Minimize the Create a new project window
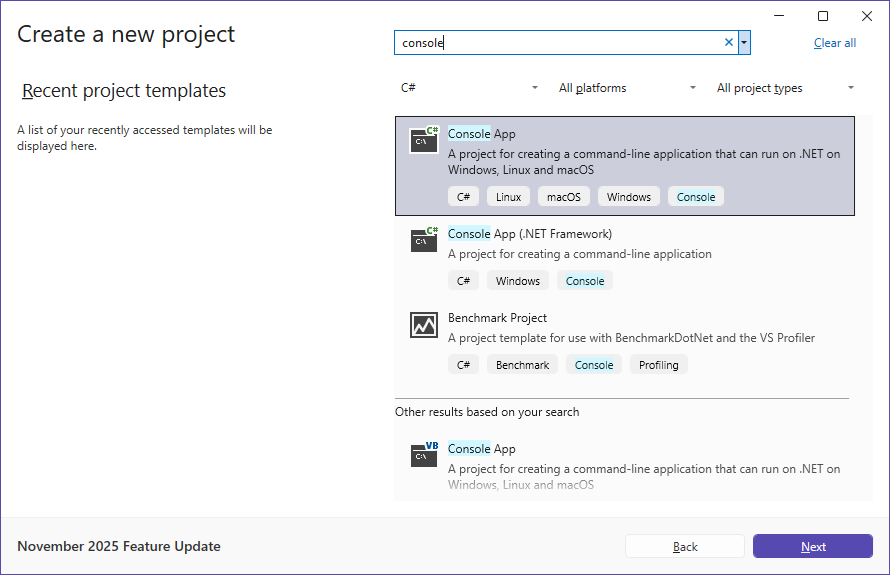Viewport: 890px width, 575px height. tap(779, 16)
